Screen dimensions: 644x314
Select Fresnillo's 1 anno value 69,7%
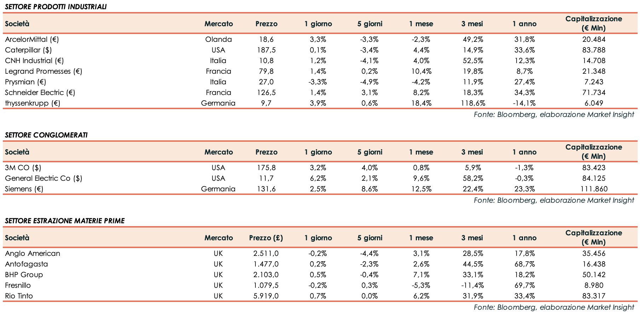(524, 285)
